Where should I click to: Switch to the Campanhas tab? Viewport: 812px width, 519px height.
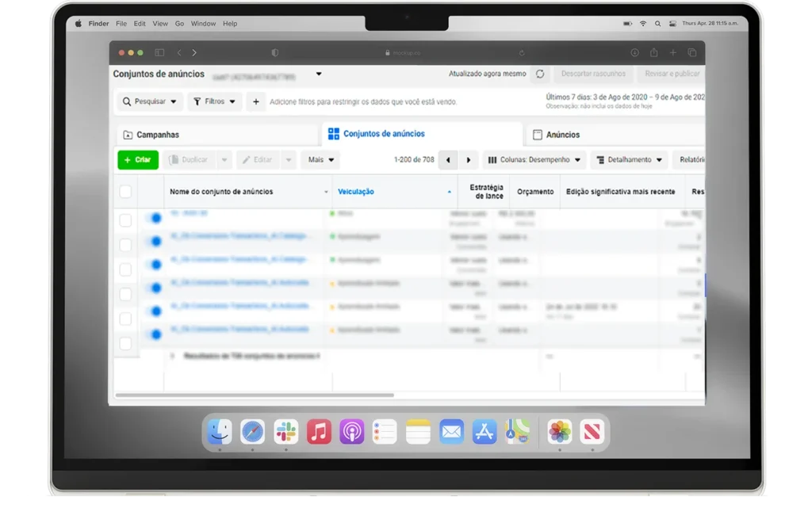(x=158, y=135)
